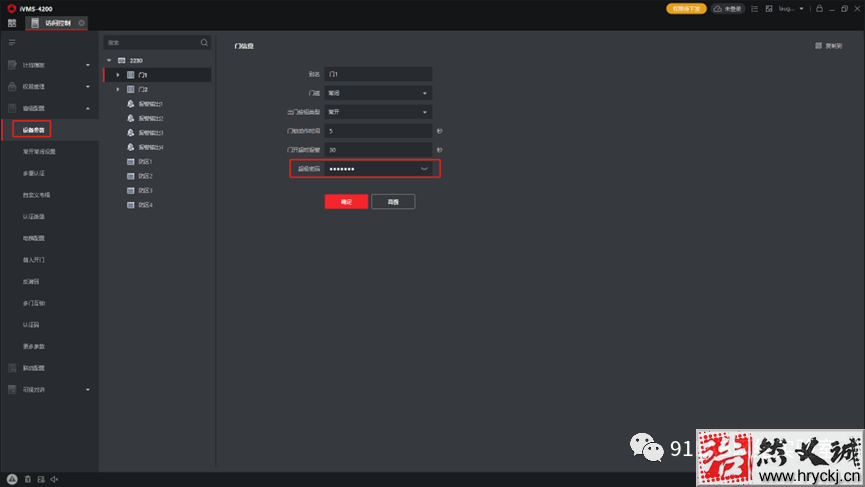
Task: Click the zone icon of 防区3
Action: click(131, 190)
